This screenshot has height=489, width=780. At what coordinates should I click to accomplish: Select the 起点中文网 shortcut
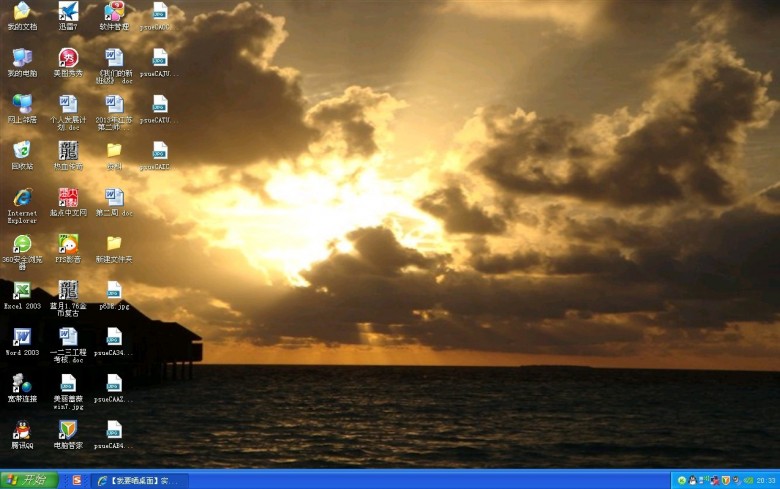pos(68,197)
